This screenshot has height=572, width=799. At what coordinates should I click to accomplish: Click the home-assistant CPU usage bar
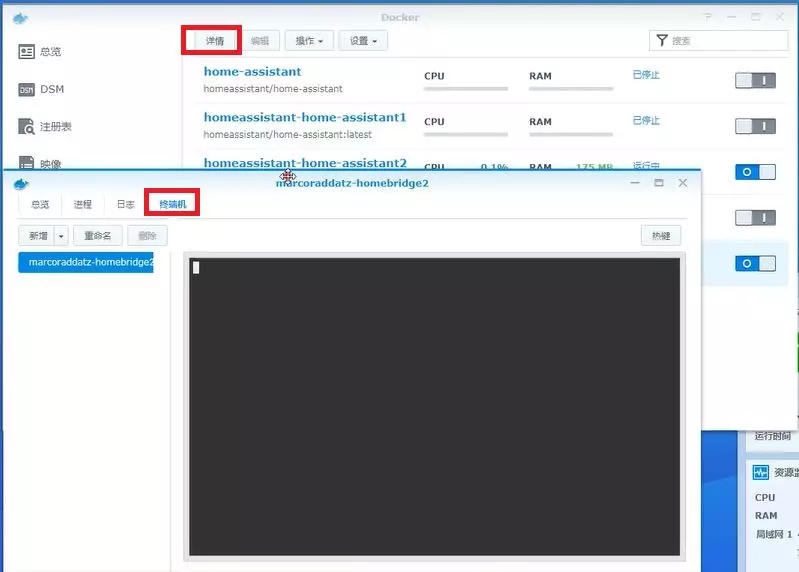click(x=466, y=89)
